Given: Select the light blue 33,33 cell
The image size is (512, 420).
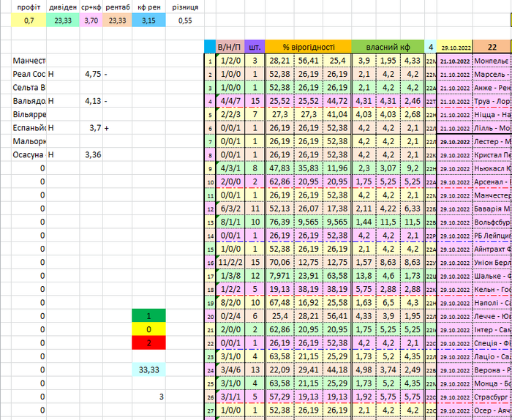Looking at the screenshot, I should tap(149, 370).
